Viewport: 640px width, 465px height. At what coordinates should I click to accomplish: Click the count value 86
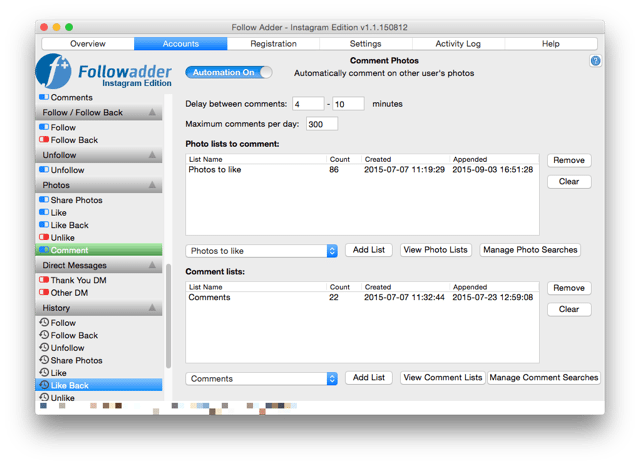point(334,169)
